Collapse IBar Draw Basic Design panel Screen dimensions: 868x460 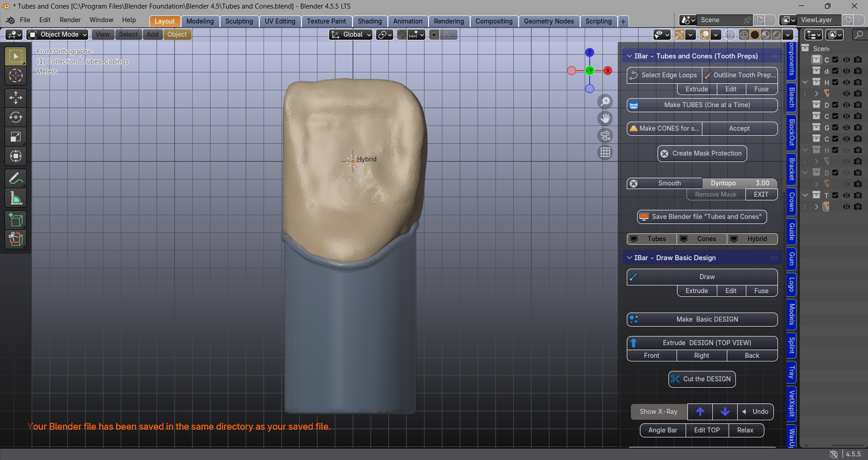pyautogui.click(x=630, y=258)
